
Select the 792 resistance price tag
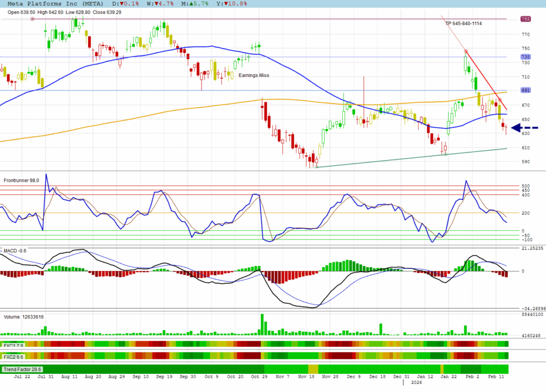click(x=525, y=19)
